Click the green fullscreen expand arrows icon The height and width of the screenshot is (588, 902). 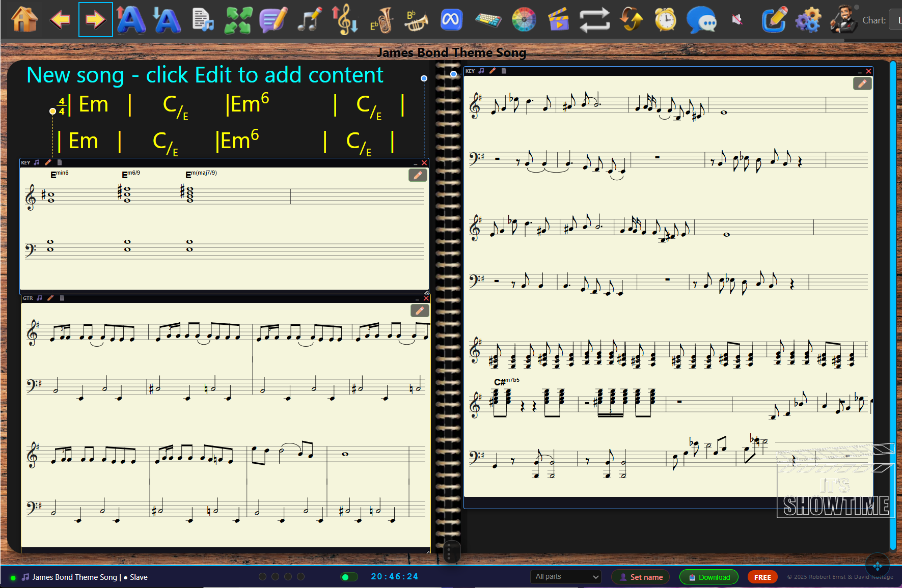[238, 20]
